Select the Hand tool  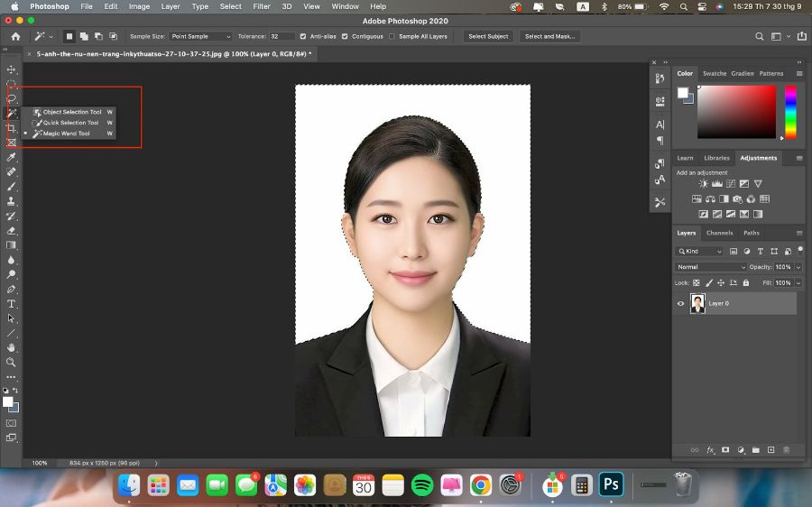pos(11,347)
